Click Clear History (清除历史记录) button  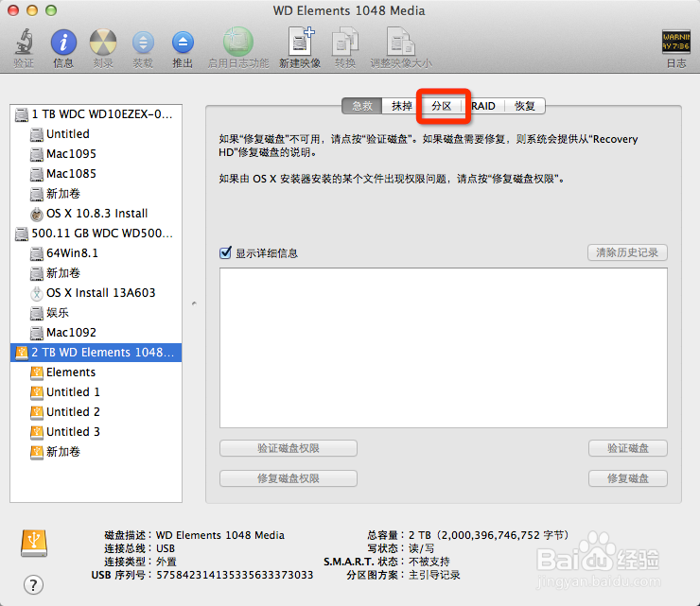tap(627, 252)
